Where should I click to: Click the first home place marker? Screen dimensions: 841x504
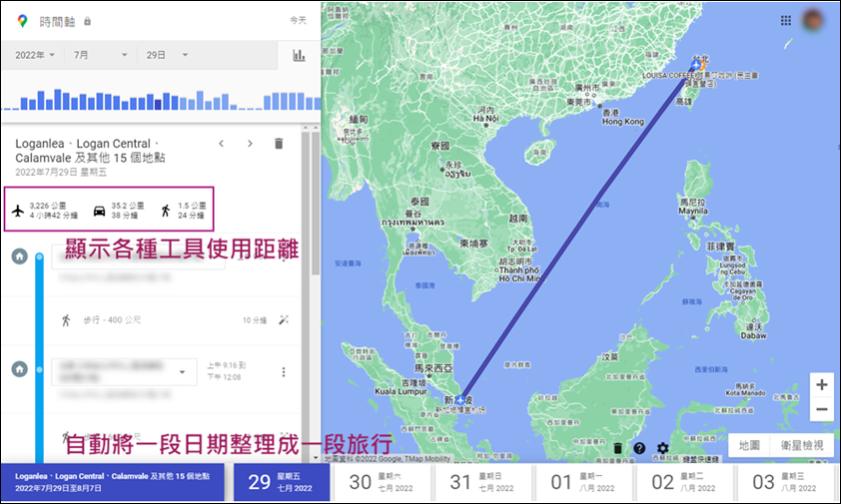[20, 256]
